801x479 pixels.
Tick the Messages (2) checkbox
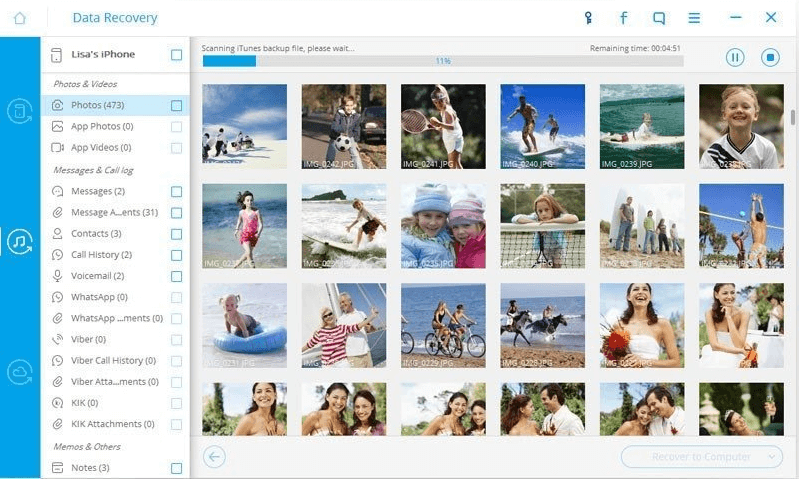[x=176, y=191]
